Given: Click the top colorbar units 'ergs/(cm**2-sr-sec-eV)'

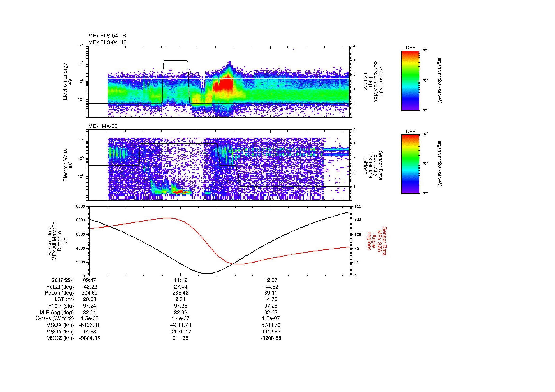Looking at the screenshot, I should pos(440,81).
